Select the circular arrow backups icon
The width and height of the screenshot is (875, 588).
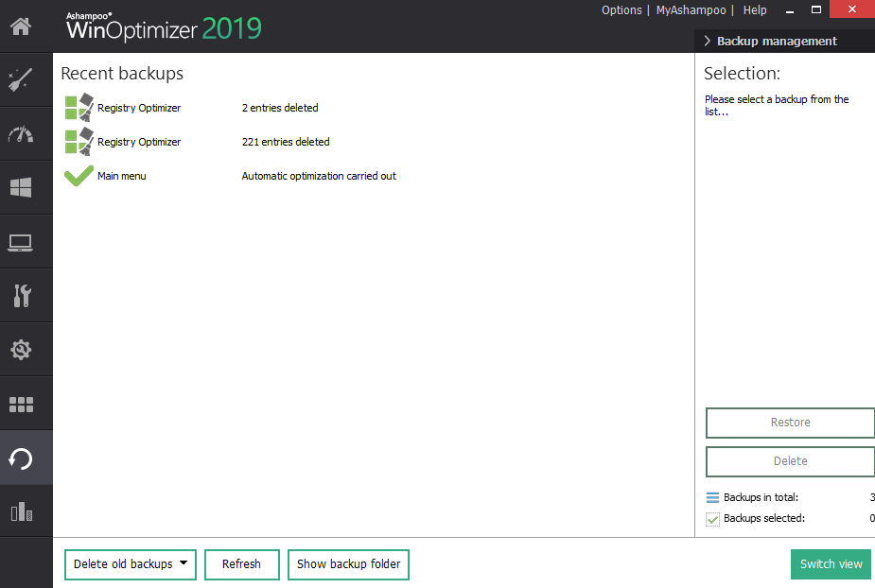pyautogui.click(x=21, y=458)
